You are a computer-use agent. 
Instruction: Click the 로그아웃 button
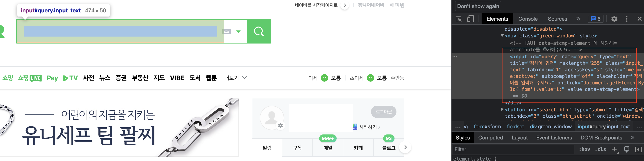coord(383,112)
